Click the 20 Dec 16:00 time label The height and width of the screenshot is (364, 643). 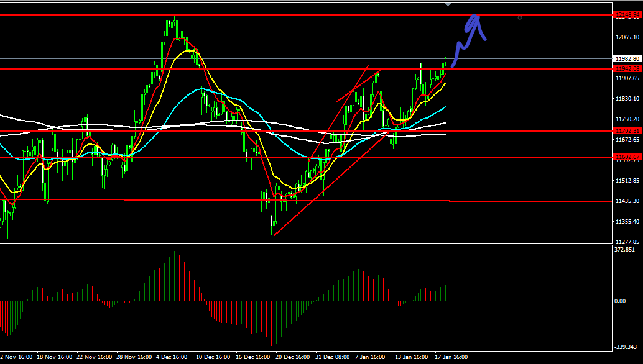pos(293,357)
